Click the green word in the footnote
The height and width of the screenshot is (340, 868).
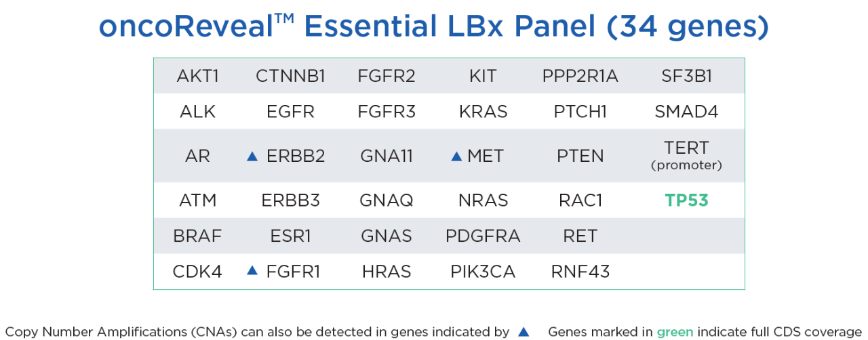click(674, 332)
